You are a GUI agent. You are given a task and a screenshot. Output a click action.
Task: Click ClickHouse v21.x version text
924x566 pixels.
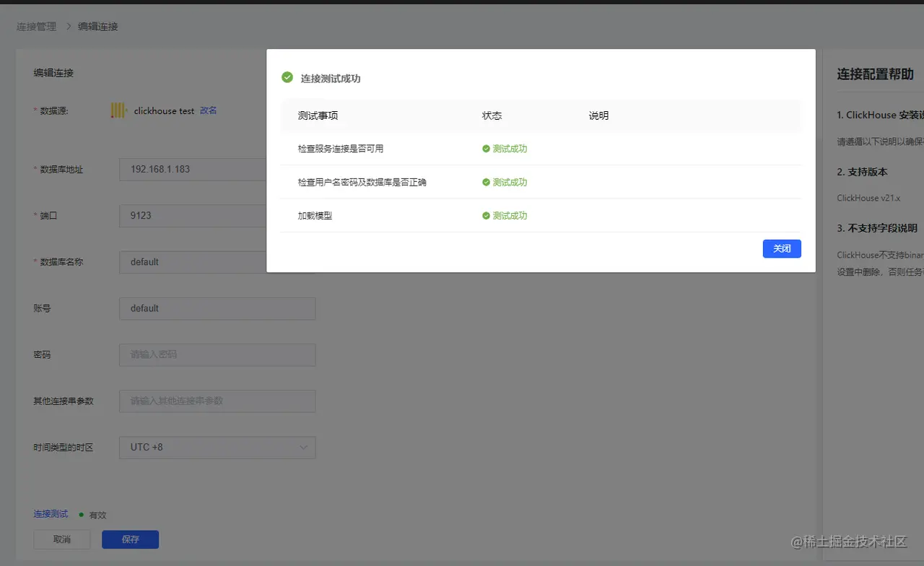(x=868, y=198)
